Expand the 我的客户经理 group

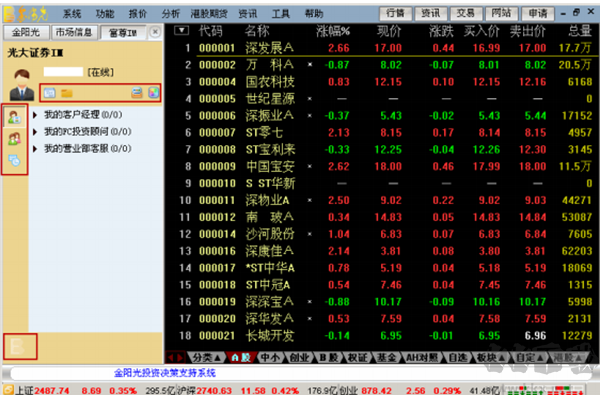coord(35,114)
